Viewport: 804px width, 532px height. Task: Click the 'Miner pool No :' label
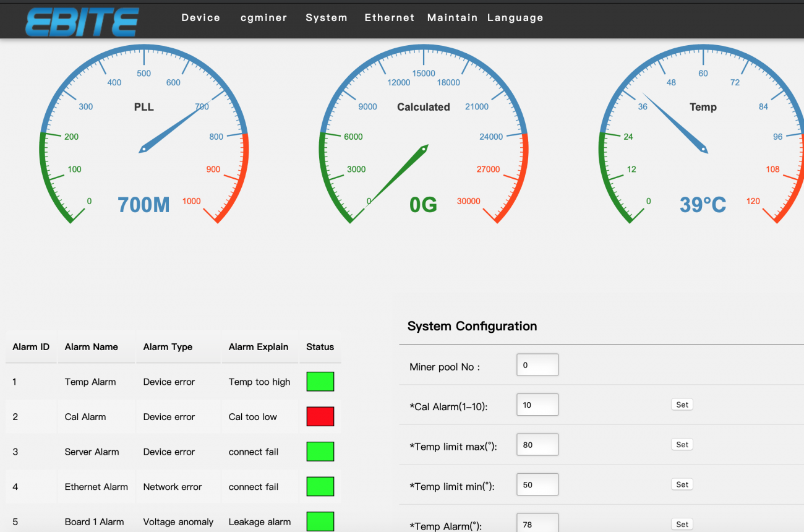pyautogui.click(x=445, y=367)
